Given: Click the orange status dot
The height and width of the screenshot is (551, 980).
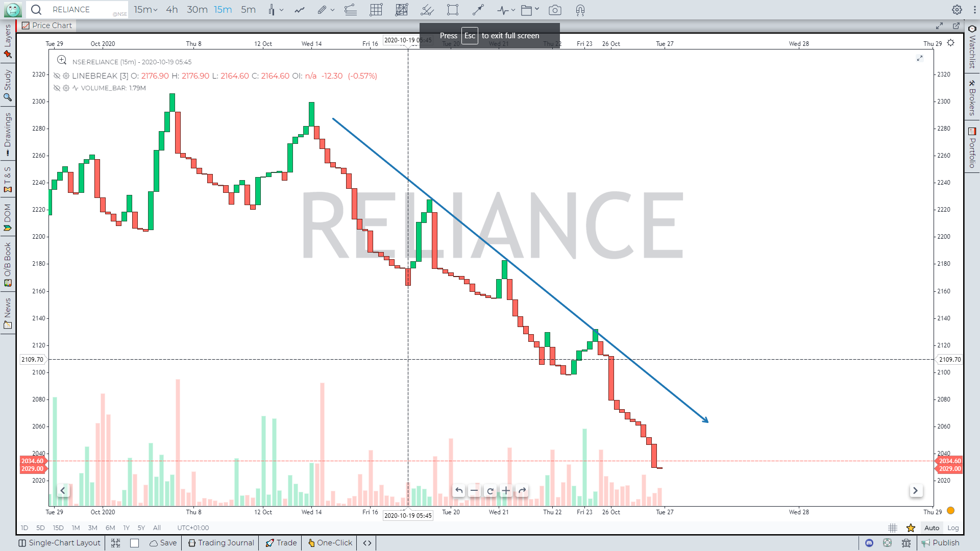Looking at the screenshot, I should click(x=951, y=511).
